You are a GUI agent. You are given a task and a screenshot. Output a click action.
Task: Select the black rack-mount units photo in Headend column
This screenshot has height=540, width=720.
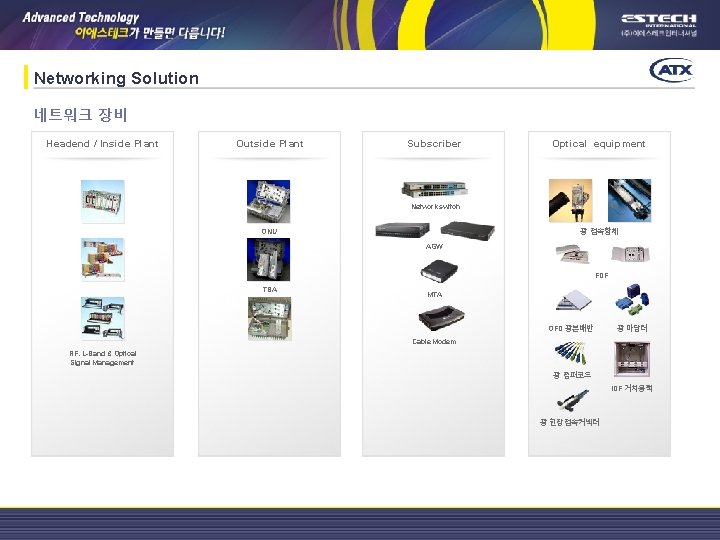pyautogui.click(x=102, y=318)
